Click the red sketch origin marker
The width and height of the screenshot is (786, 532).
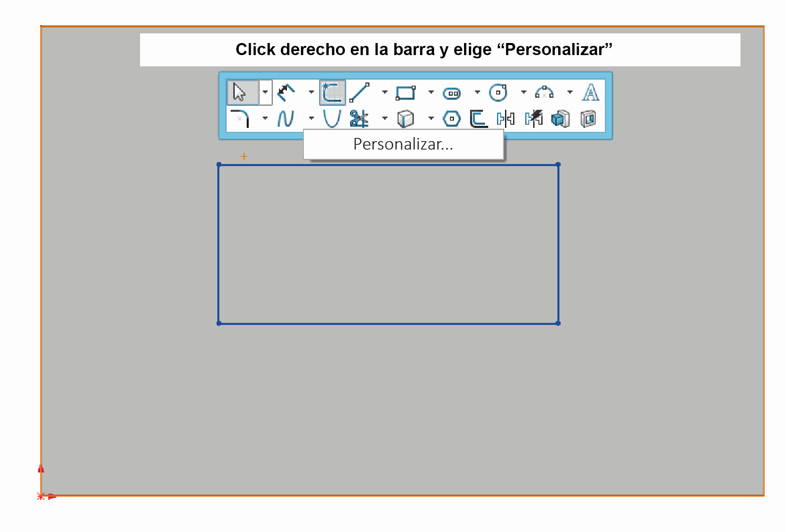tap(41, 496)
